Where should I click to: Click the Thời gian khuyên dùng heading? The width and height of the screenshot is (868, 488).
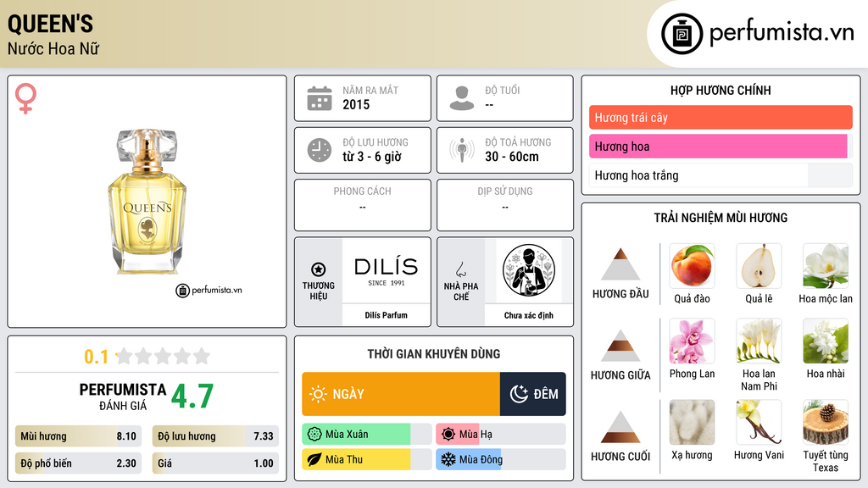[433, 353]
